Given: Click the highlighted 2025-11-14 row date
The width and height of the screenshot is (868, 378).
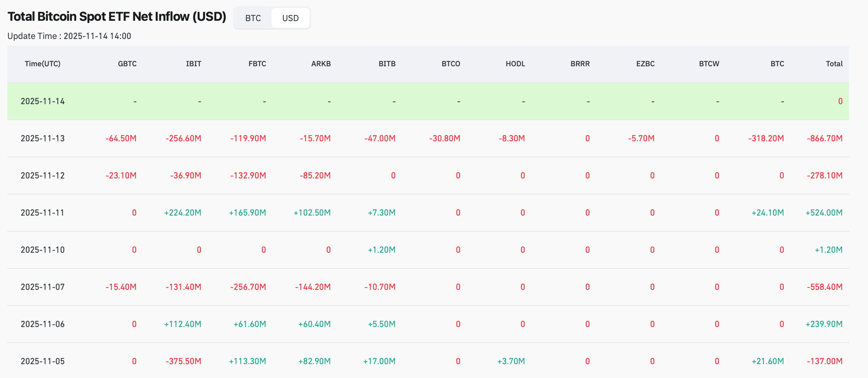Looking at the screenshot, I should click(x=43, y=101).
